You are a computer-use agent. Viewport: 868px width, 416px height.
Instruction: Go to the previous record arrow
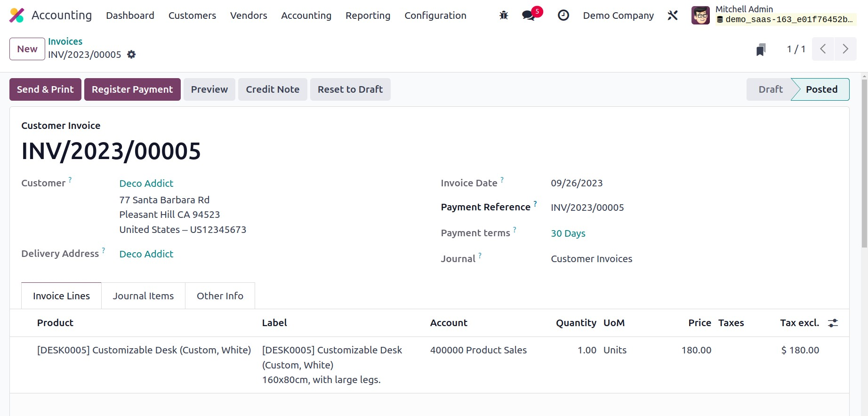(823, 49)
